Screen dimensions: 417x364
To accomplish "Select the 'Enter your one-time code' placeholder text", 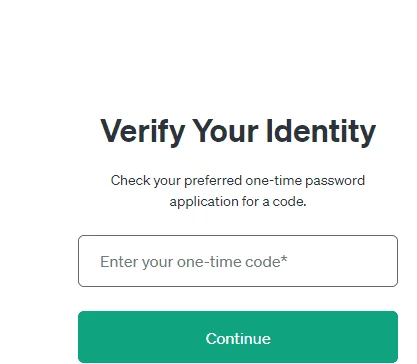I will [190, 262].
